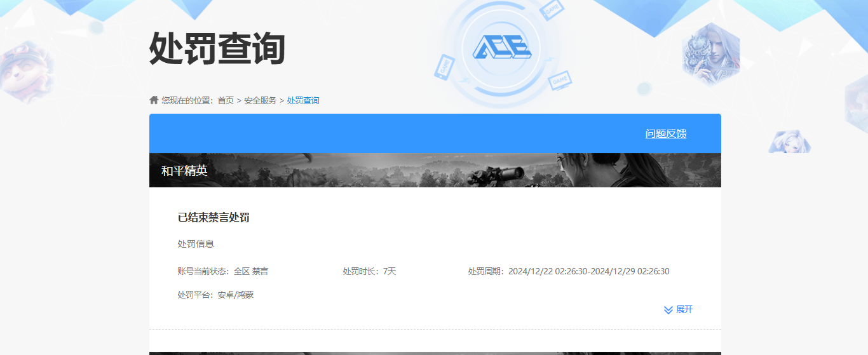868x355 pixels.
Task: Click the 已结束禁言处罚 record heading
Action: [214, 218]
